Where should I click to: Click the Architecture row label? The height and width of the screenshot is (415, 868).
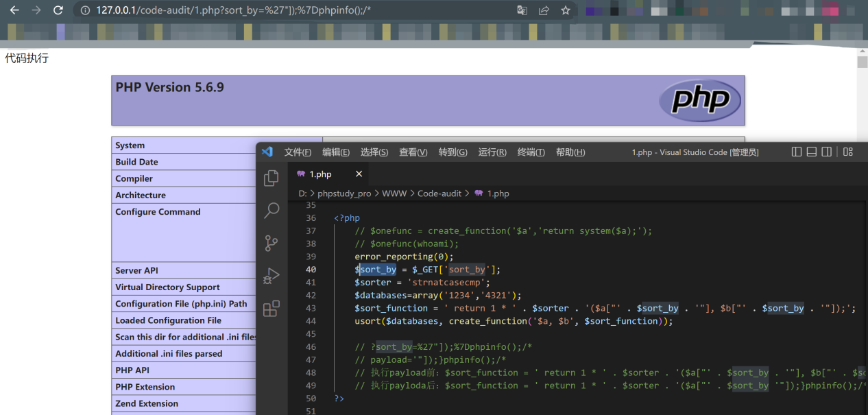tap(141, 195)
